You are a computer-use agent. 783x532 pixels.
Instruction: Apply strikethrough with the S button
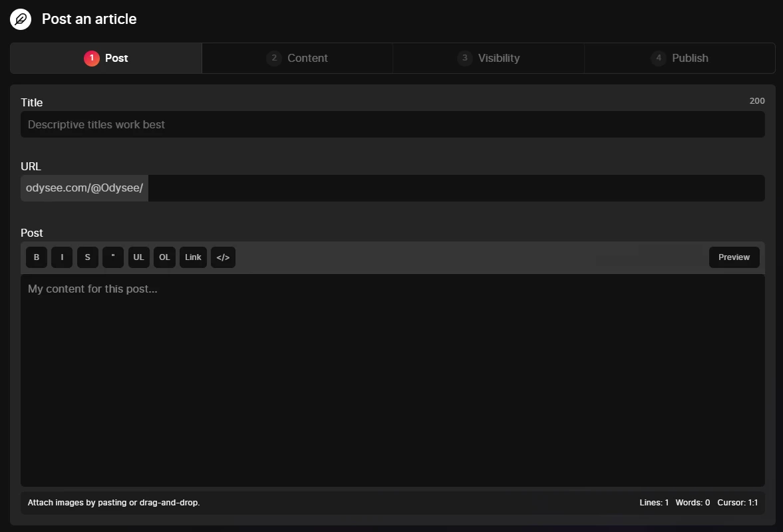click(87, 257)
